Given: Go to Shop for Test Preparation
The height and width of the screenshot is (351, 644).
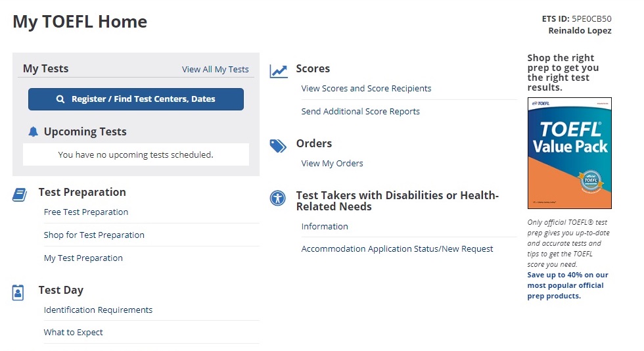Looking at the screenshot, I should [94, 235].
